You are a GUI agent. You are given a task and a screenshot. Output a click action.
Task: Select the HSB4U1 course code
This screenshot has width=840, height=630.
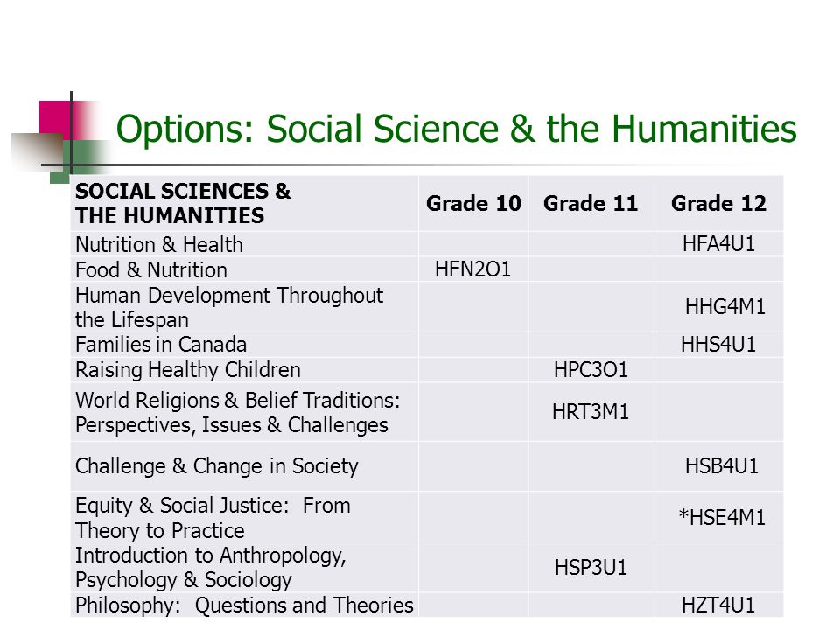722,466
